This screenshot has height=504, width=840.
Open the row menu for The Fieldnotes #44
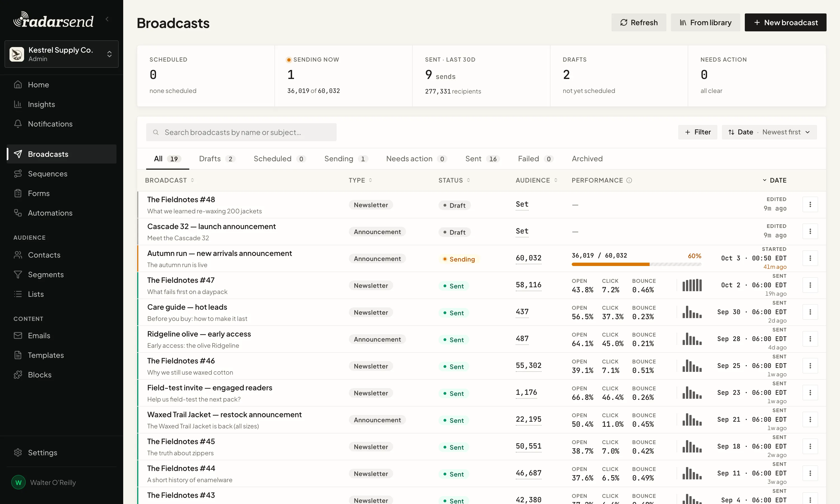(810, 473)
